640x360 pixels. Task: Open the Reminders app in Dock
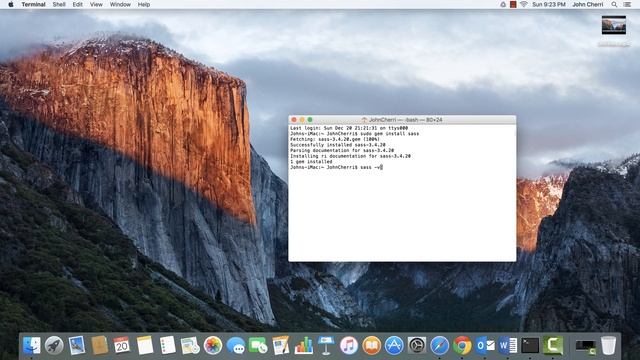click(x=167, y=345)
